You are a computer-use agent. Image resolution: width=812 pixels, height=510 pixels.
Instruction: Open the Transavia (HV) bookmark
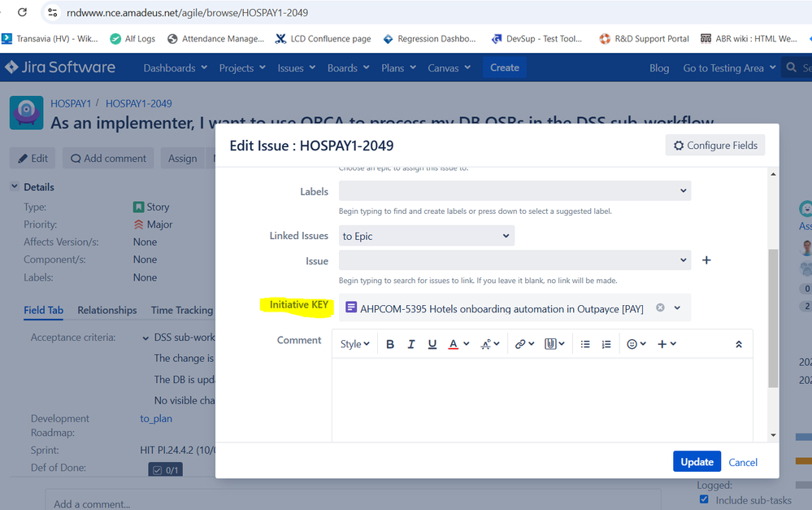tap(50, 39)
